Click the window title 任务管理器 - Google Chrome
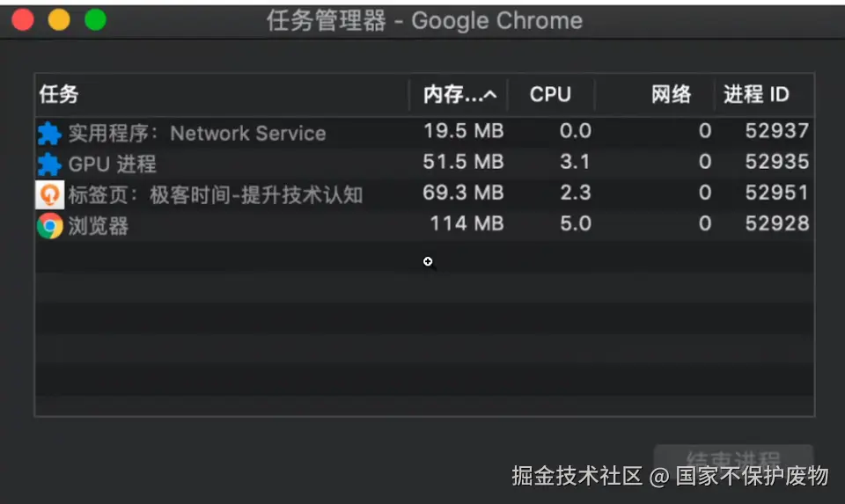845x504 pixels. (423, 20)
